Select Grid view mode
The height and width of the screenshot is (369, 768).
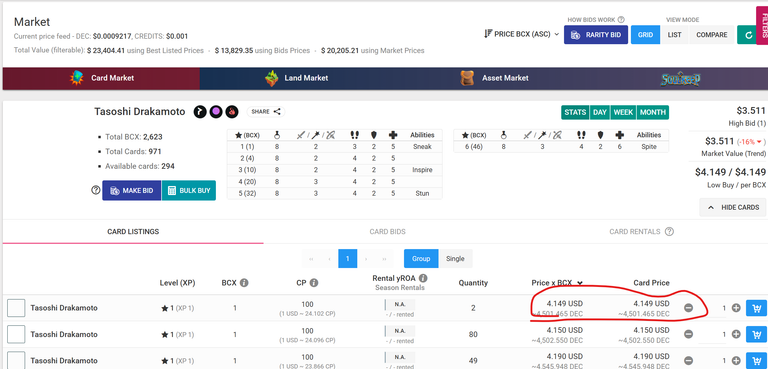(645, 35)
